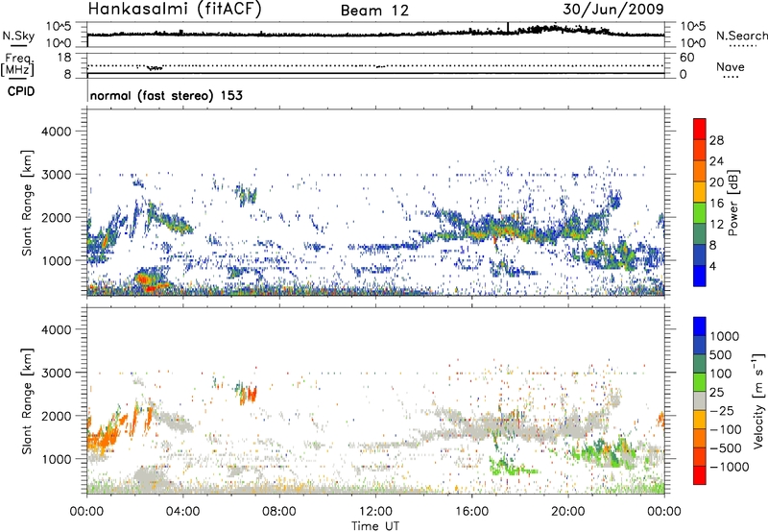Click the Power [dB] colorbar title

tap(732, 203)
